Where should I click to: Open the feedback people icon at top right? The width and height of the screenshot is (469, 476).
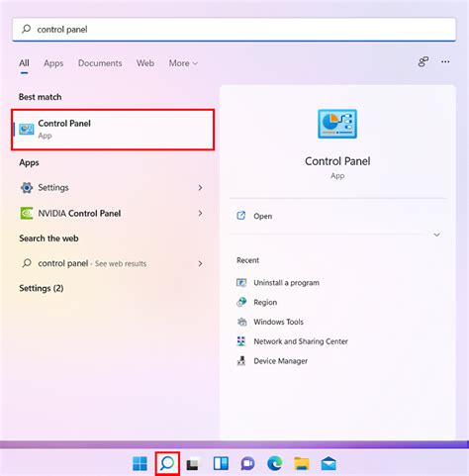[423, 61]
